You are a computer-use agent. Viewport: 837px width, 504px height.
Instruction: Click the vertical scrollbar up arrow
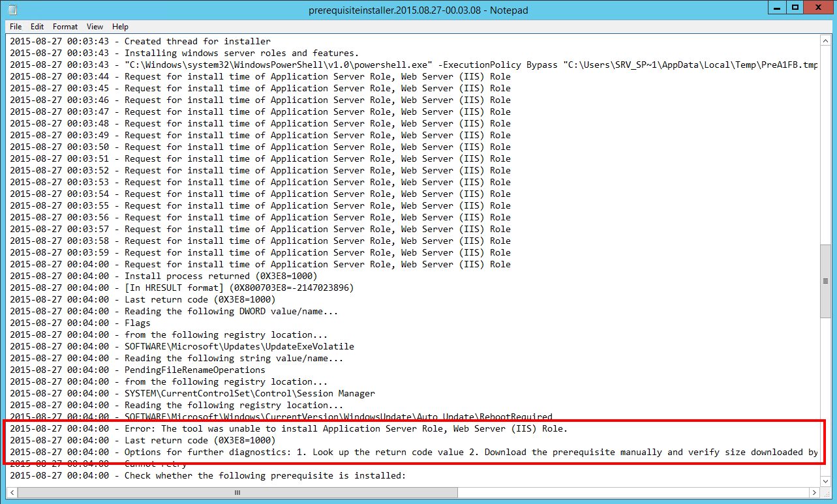click(x=825, y=41)
